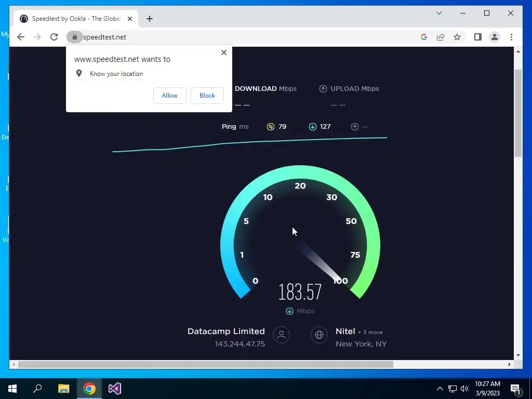View site information lock icon
Screen dimensions: 532x399
(75, 37)
